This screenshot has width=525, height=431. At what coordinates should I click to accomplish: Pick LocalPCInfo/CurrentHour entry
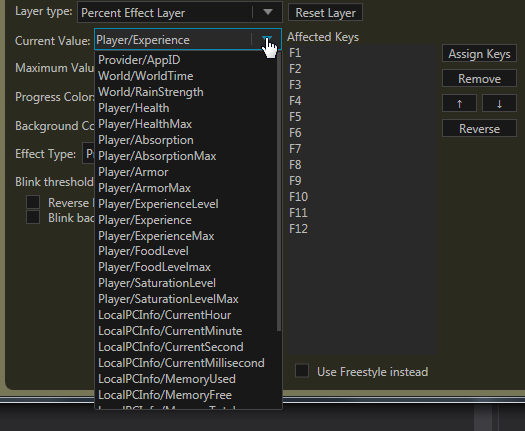click(x=186, y=315)
